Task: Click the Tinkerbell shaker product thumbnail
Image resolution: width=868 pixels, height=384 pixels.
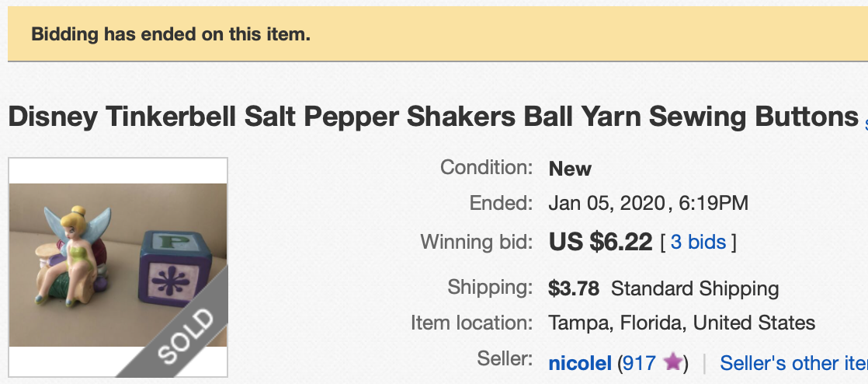Action: [x=118, y=267]
